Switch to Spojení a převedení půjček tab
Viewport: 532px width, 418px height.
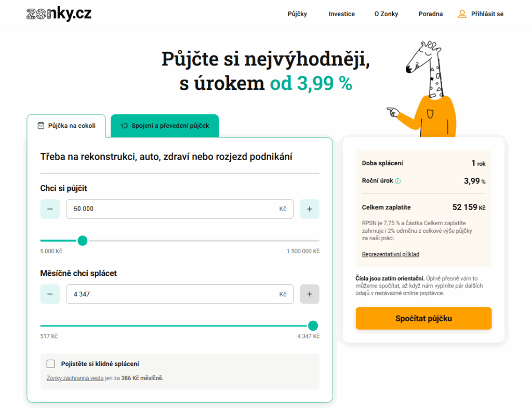coord(165,126)
